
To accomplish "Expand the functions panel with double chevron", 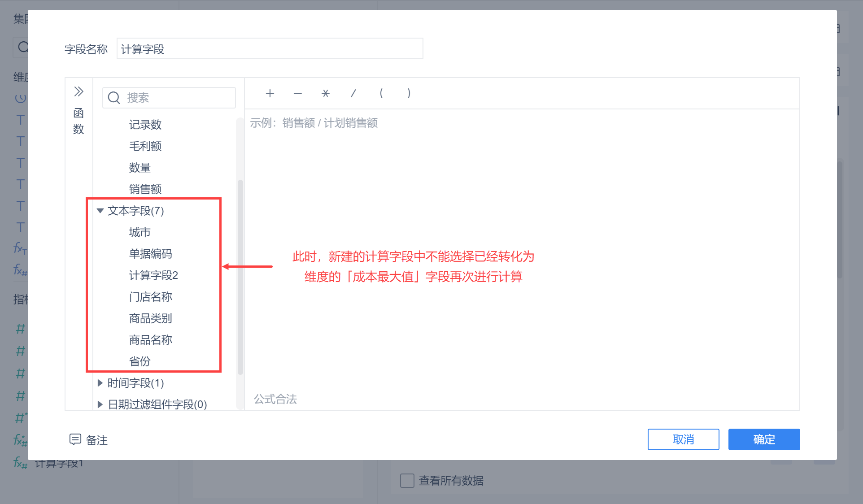I will (79, 91).
